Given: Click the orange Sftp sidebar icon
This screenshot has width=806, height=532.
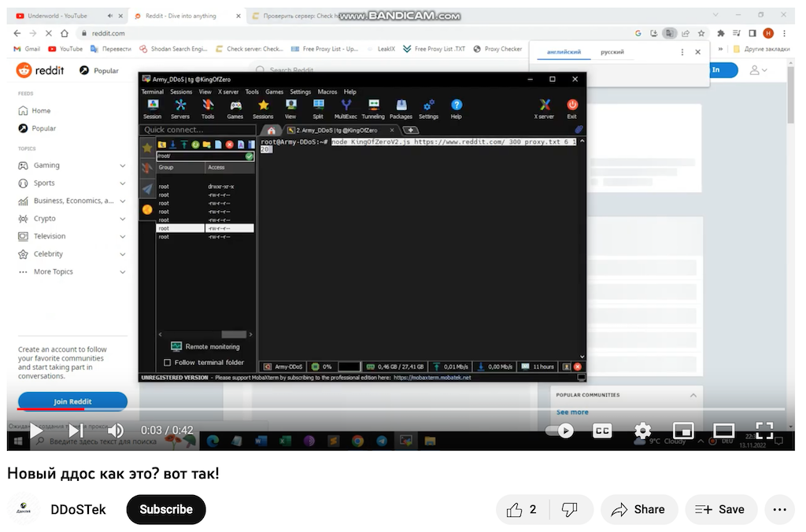Looking at the screenshot, I should click(147, 209).
